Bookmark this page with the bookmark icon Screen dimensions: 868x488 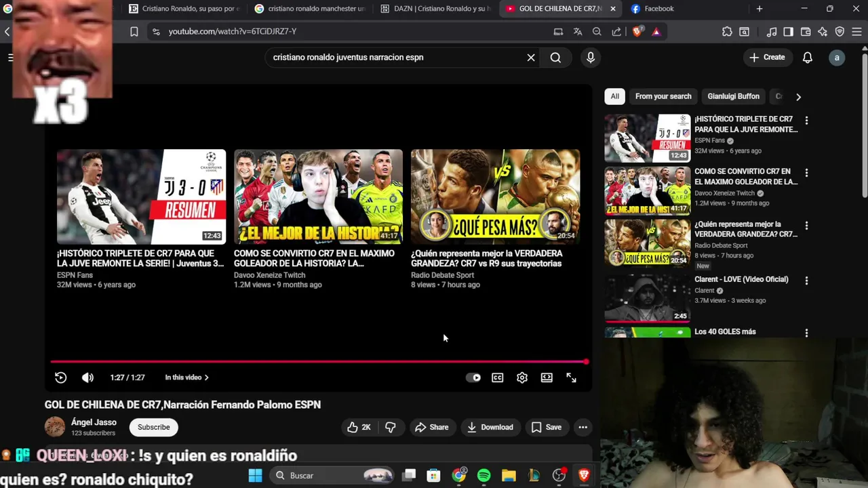134,31
